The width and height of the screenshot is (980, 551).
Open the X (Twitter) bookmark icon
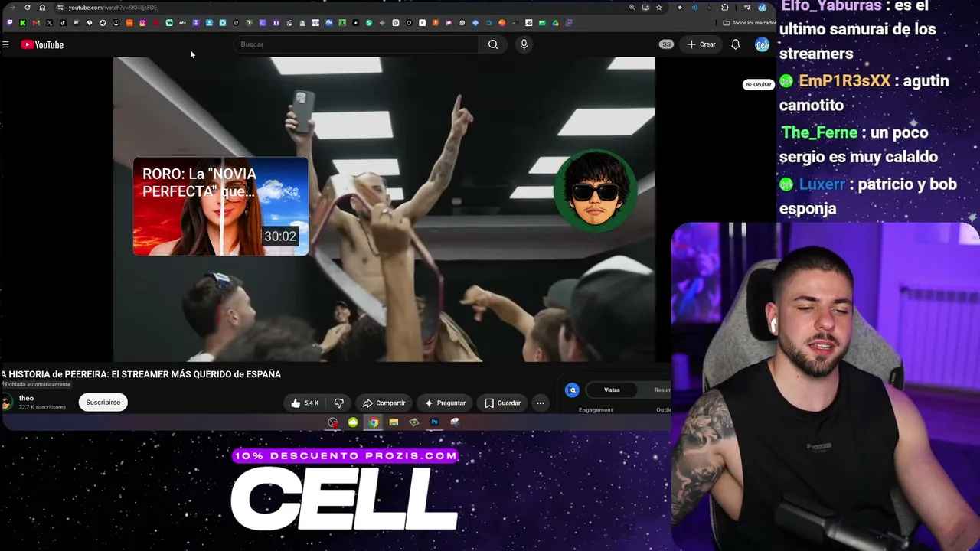(x=50, y=23)
